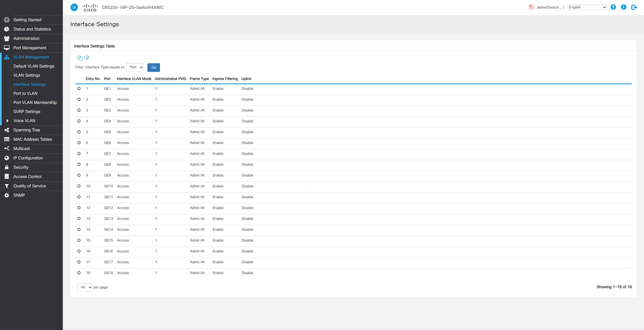
Task: Select the radio button for GE3
Action: (x=79, y=110)
